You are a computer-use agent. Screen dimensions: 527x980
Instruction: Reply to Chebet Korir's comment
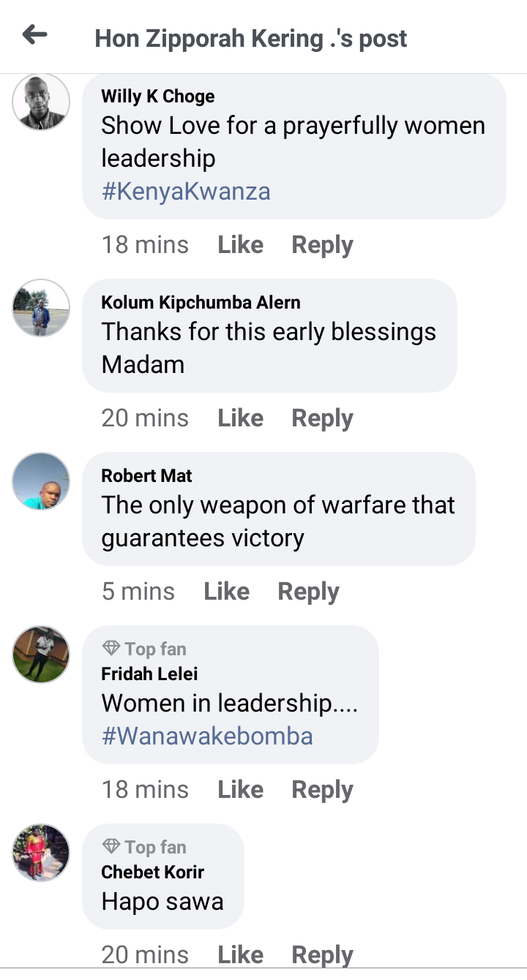tap(322, 954)
